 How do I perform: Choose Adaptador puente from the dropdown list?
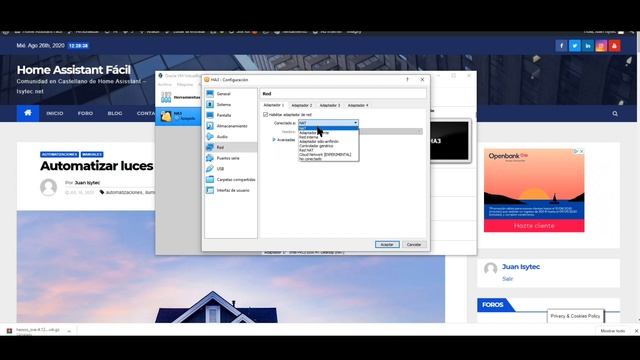(x=329, y=133)
